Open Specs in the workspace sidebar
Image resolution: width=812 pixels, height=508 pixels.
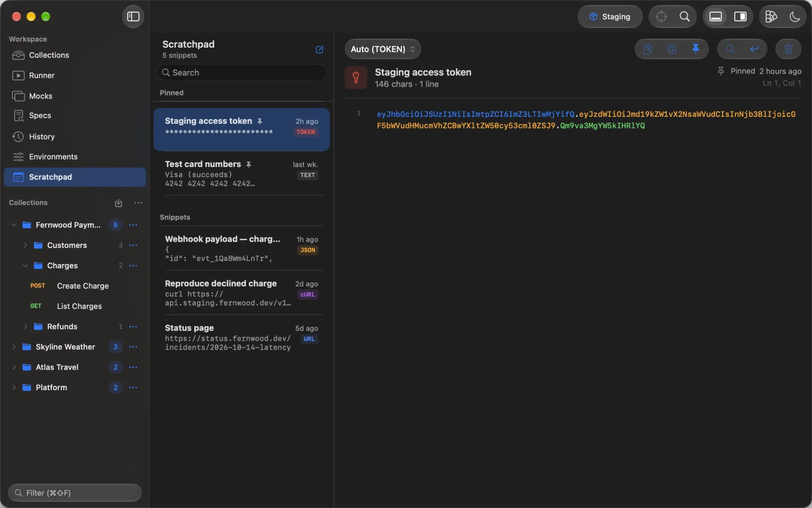pos(75,115)
